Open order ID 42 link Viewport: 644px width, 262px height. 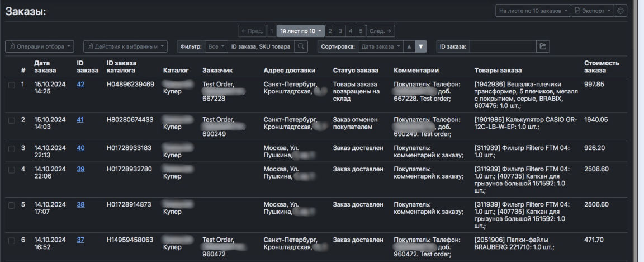tap(80, 85)
